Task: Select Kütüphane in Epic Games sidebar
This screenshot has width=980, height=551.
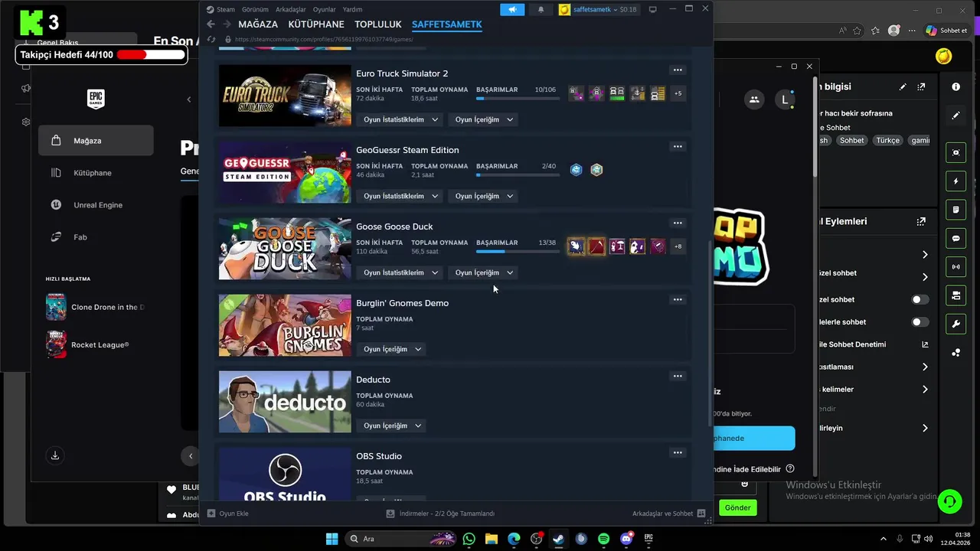Action: pyautogui.click(x=96, y=173)
